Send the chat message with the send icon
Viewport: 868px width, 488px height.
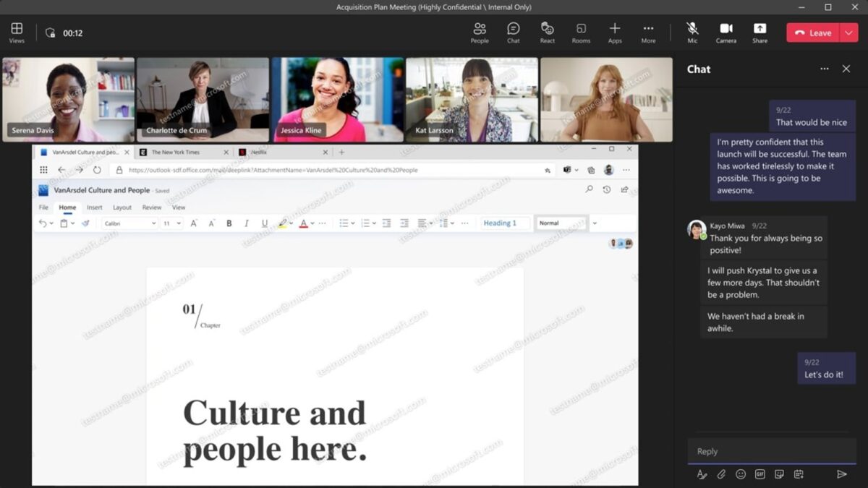click(841, 474)
